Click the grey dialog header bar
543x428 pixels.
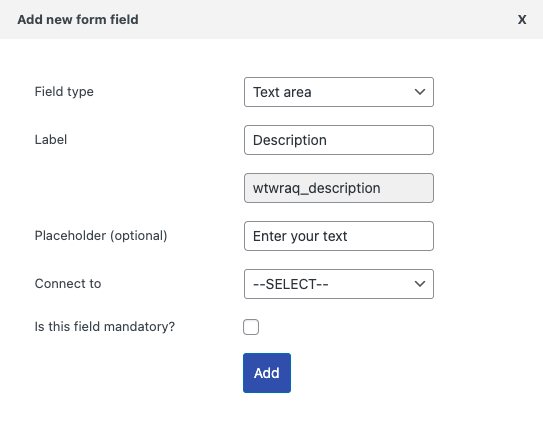click(x=272, y=19)
